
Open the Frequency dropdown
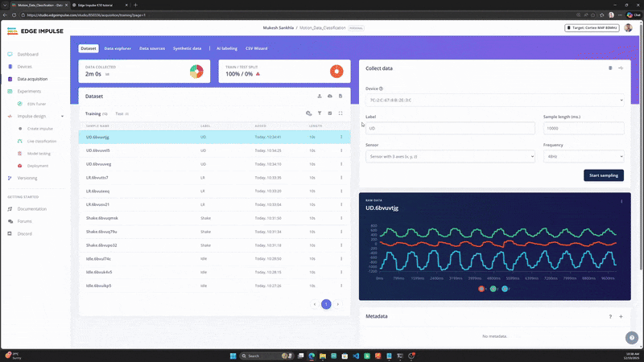coord(584,156)
